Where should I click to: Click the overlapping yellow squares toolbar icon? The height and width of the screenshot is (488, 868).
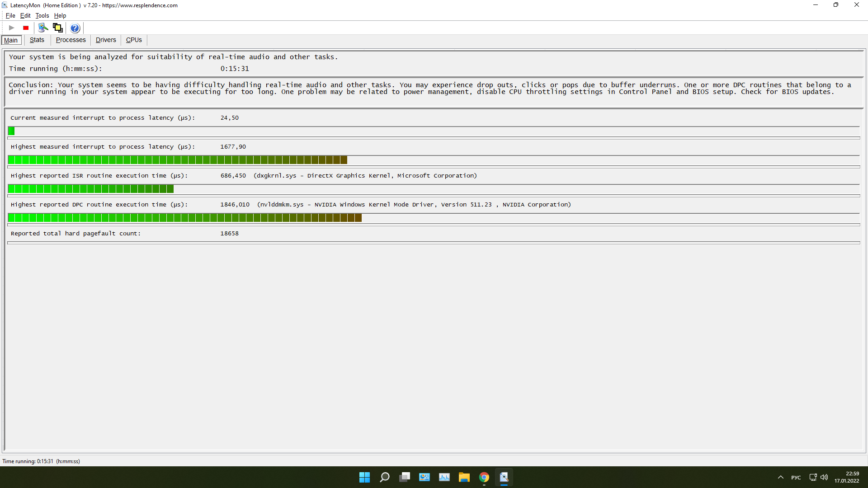point(58,28)
